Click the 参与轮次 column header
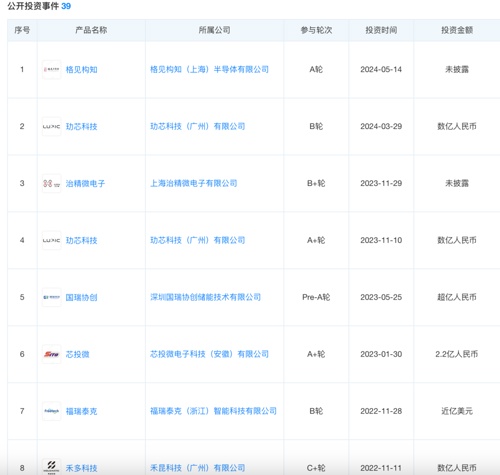The height and width of the screenshot is (475, 500). (x=316, y=30)
